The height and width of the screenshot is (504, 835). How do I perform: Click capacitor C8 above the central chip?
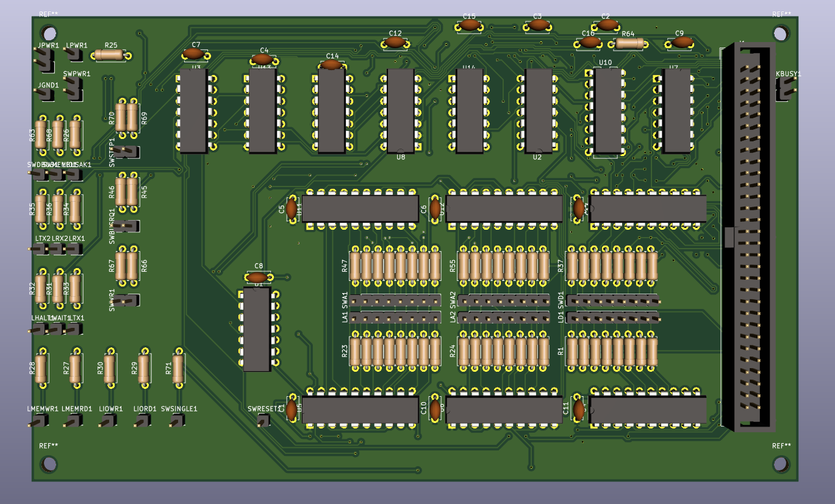point(258,277)
